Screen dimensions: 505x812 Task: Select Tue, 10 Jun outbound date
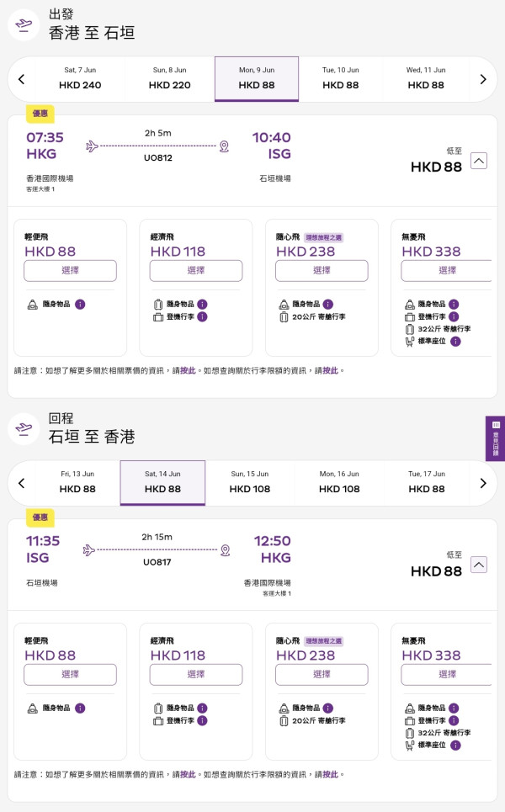coord(340,79)
